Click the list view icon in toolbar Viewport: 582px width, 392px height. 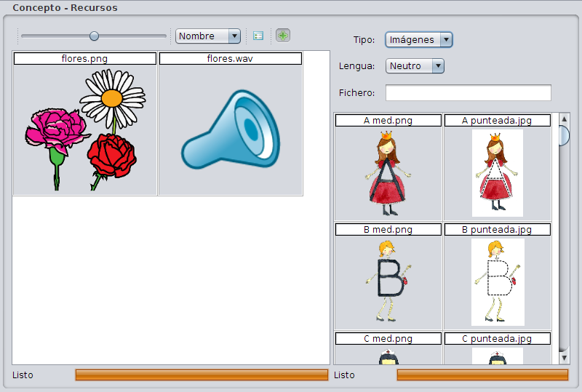258,36
